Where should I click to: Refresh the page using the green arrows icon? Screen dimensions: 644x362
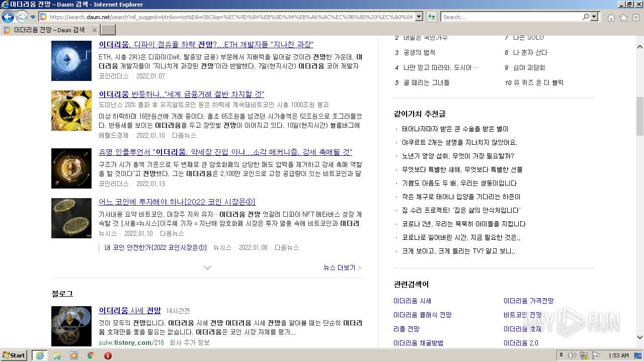pyautogui.click(x=431, y=17)
